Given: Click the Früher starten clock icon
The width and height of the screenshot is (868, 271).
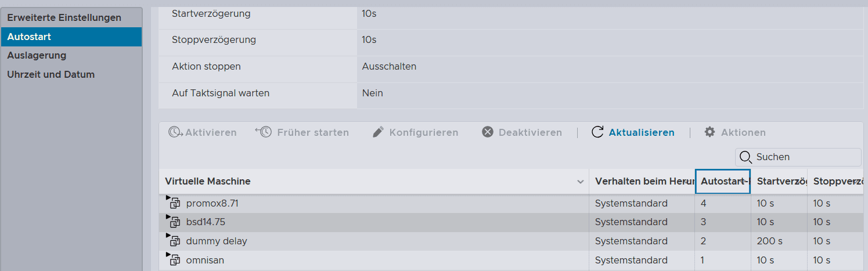Looking at the screenshot, I should click(x=264, y=132).
